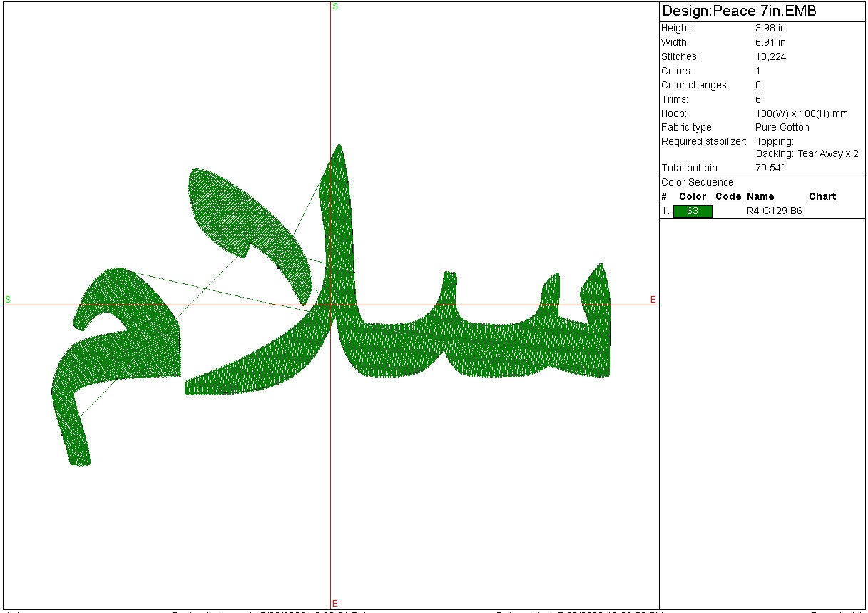
Task: Click the red E marker on right edge
Action: pos(653,300)
